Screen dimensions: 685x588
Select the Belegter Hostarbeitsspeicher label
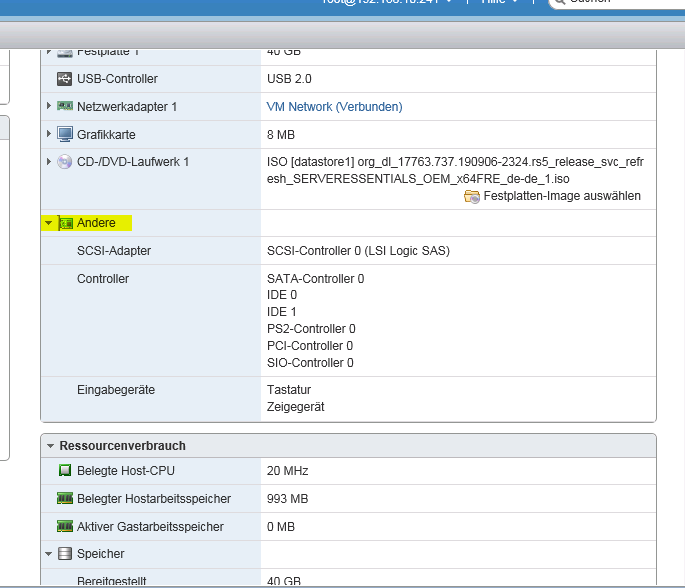[x=154, y=498]
